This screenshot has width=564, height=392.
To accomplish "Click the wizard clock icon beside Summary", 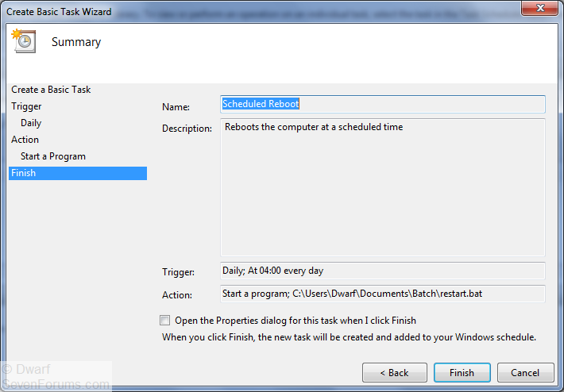I will click(23, 42).
